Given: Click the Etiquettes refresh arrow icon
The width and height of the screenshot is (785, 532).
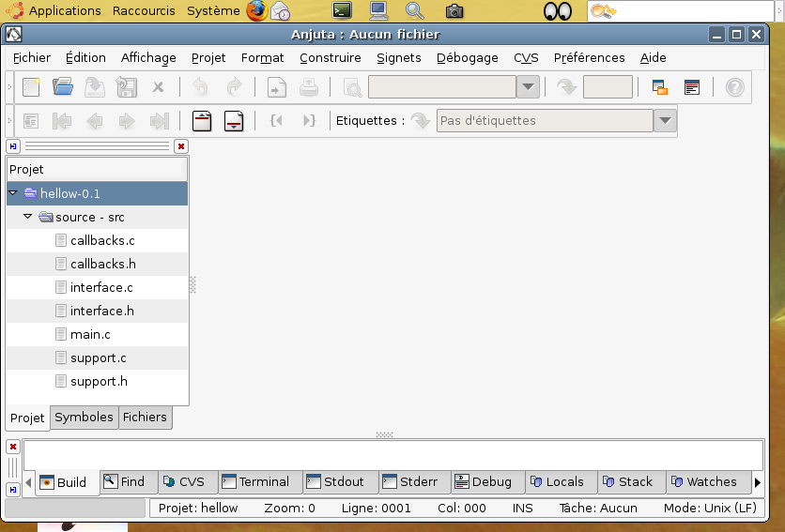Looking at the screenshot, I should pos(421,121).
